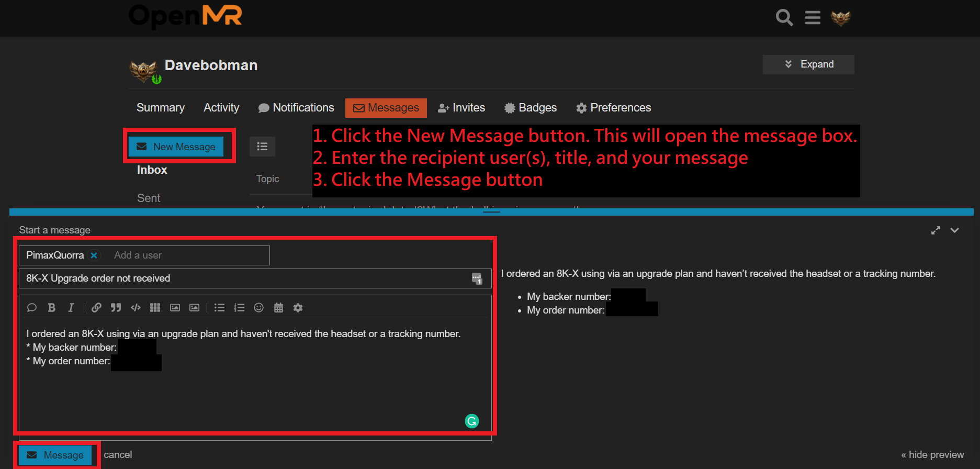Open the Preferences tab
980x469 pixels.
pyautogui.click(x=613, y=108)
